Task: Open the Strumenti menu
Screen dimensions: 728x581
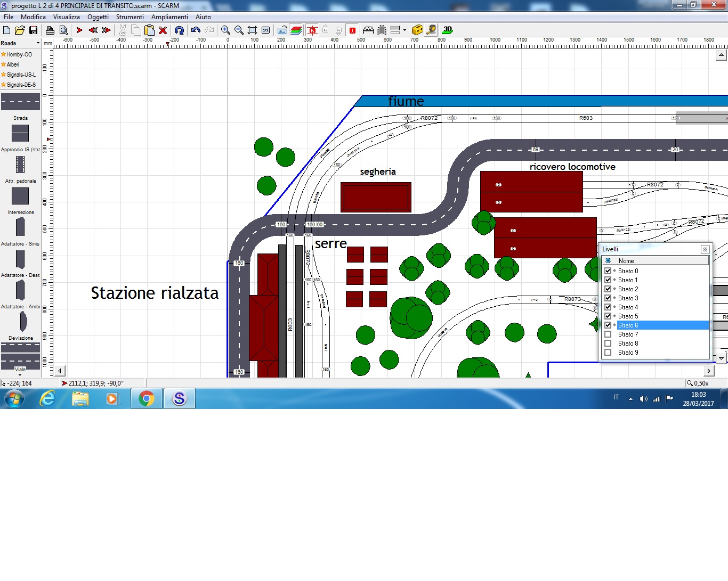Action: (x=130, y=17)
